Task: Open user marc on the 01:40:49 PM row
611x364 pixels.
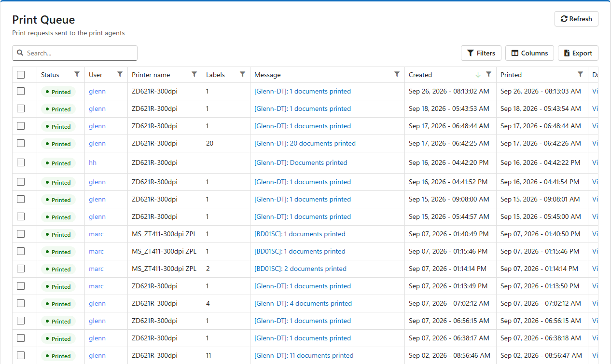Action: 96,234
